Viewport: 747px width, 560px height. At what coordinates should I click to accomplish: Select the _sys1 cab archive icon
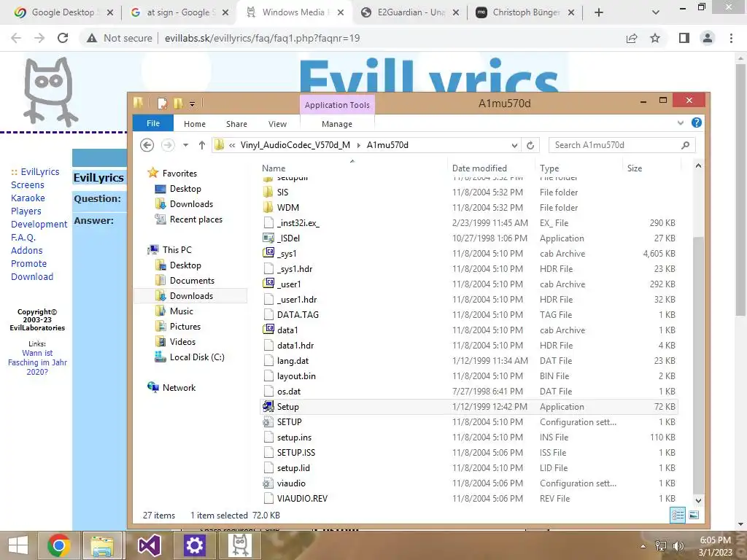pyautogui.click(x=268, y=253)
